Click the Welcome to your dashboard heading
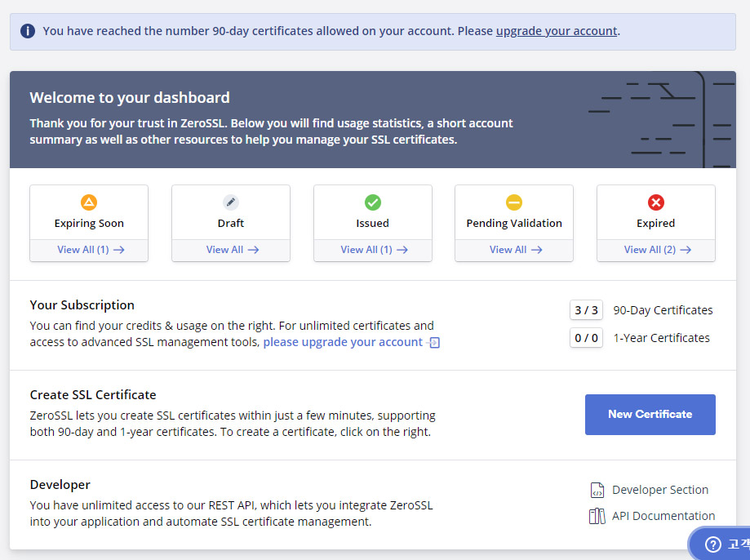The width and height of the screenshot is (750, 560). [x=130, y=98]
